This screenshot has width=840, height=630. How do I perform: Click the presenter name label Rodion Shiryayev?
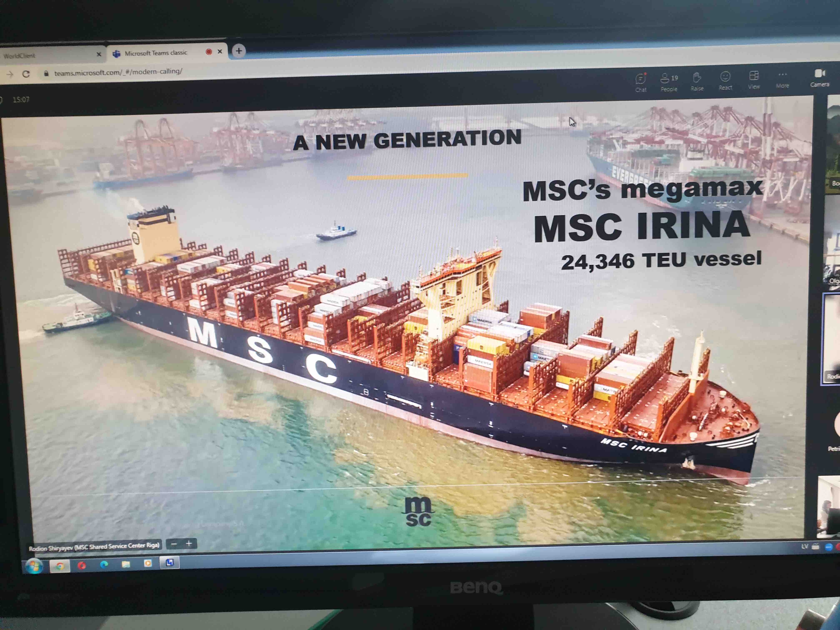pos(94,546)
